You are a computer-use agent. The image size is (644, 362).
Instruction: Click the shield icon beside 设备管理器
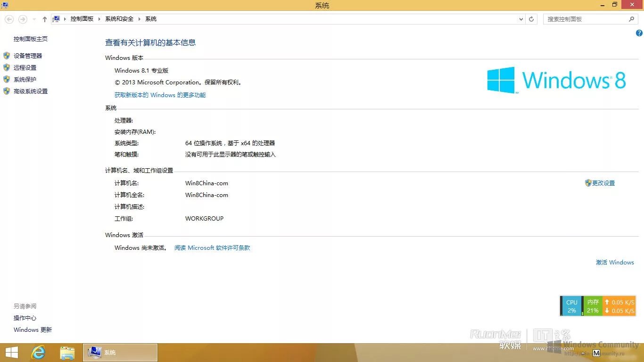pos(7,56)
